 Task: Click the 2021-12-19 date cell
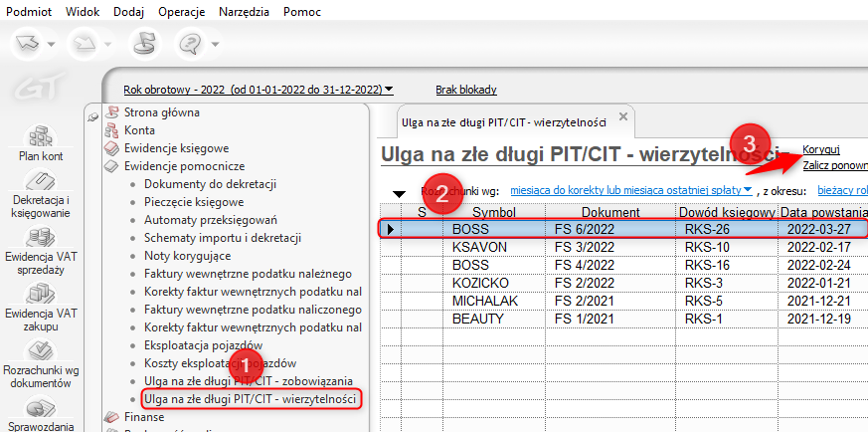point(823,319)
